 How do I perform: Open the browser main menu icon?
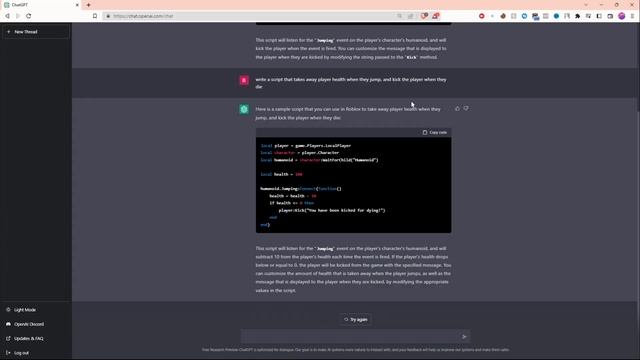point(633,16)
